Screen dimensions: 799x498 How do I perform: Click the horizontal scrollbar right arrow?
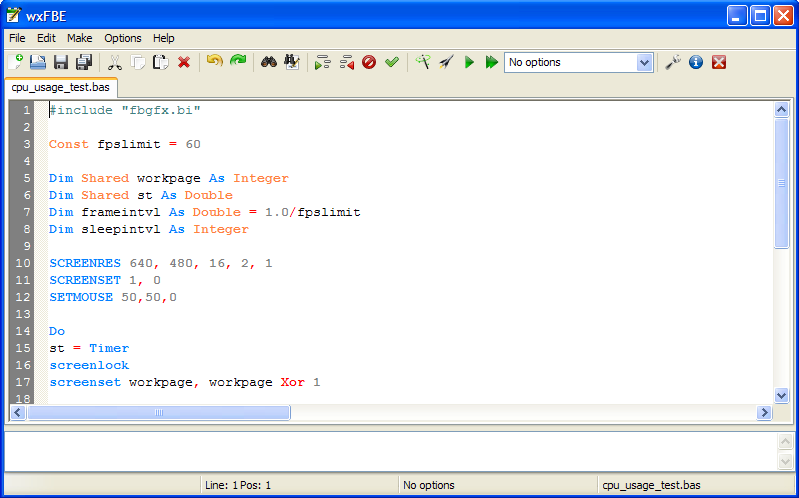click(765, 412)
